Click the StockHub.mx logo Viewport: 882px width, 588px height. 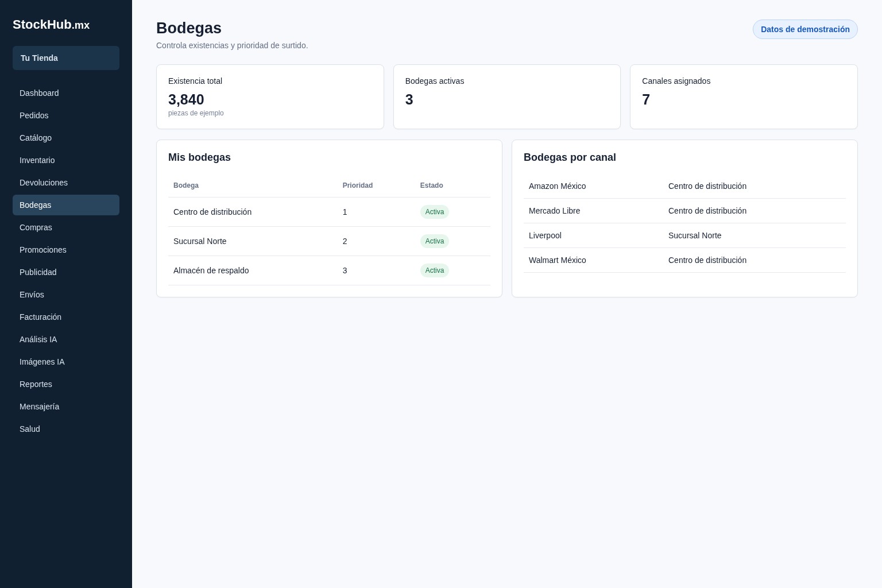pos(51,25)
